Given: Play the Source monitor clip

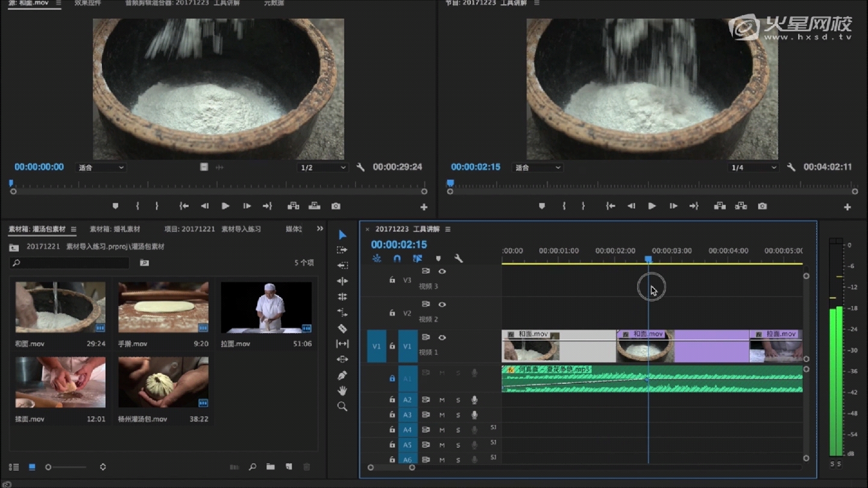Looking at the screenshot, I should 225,206.
